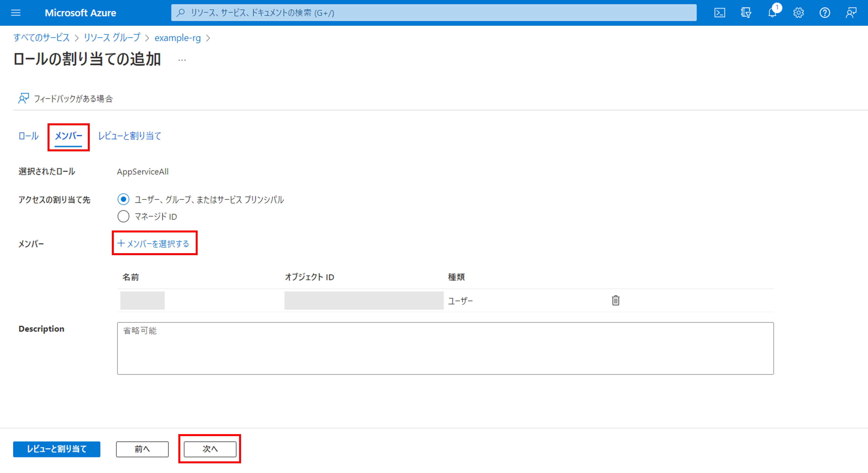Viewport: 868px width, 473px height.
Task: Select the マネージド ID radio button
Action: coord(123,216)
